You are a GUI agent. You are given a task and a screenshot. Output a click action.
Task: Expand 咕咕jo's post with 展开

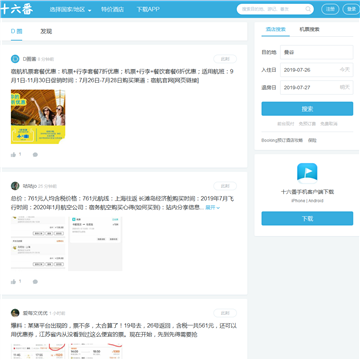tap(212, 207)
